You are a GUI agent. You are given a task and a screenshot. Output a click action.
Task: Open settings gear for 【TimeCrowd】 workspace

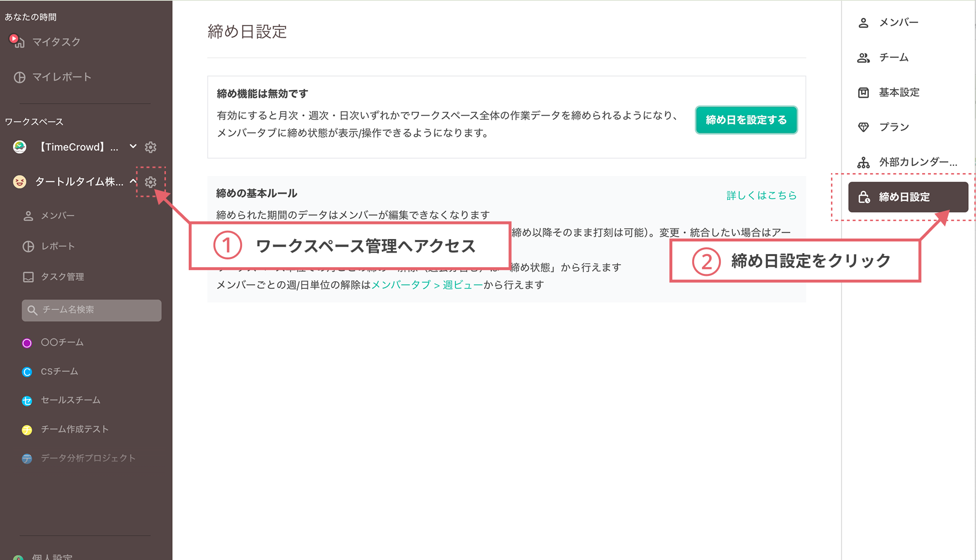point(151,147)
